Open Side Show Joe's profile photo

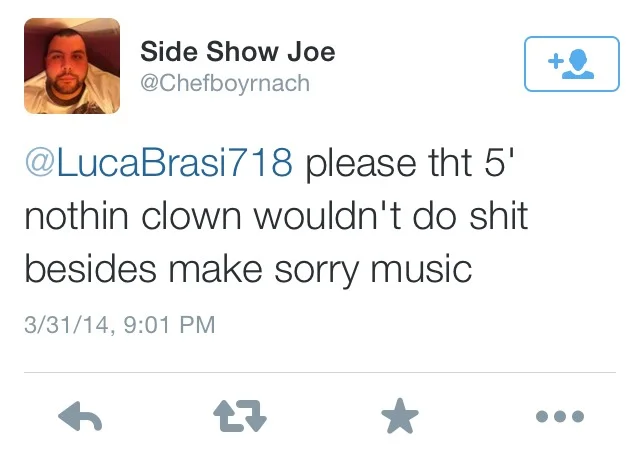pos(72,66)
